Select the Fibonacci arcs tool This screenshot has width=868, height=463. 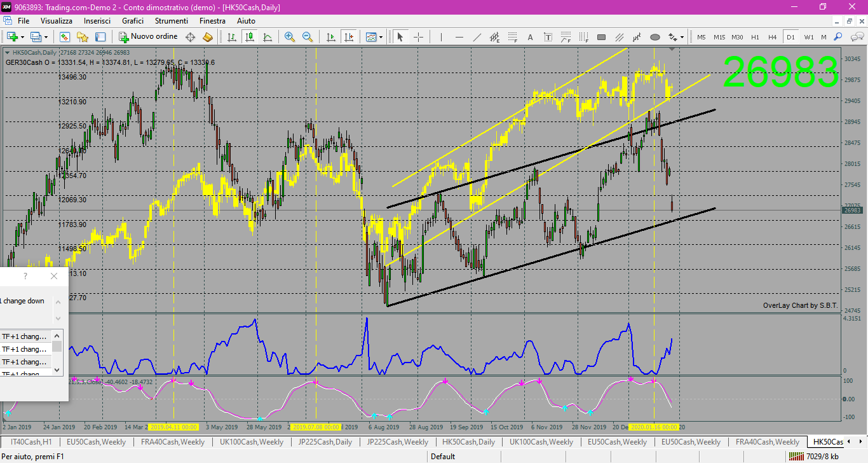point(566,37)
